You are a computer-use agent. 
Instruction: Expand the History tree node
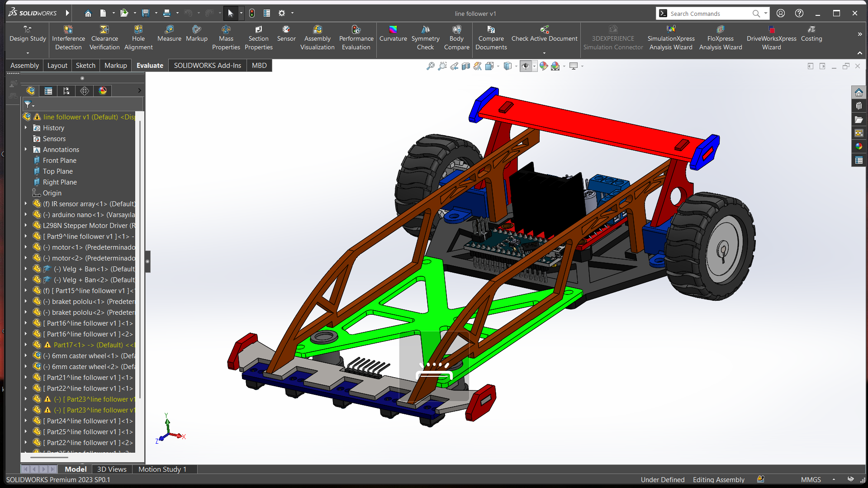coord(26,128)
